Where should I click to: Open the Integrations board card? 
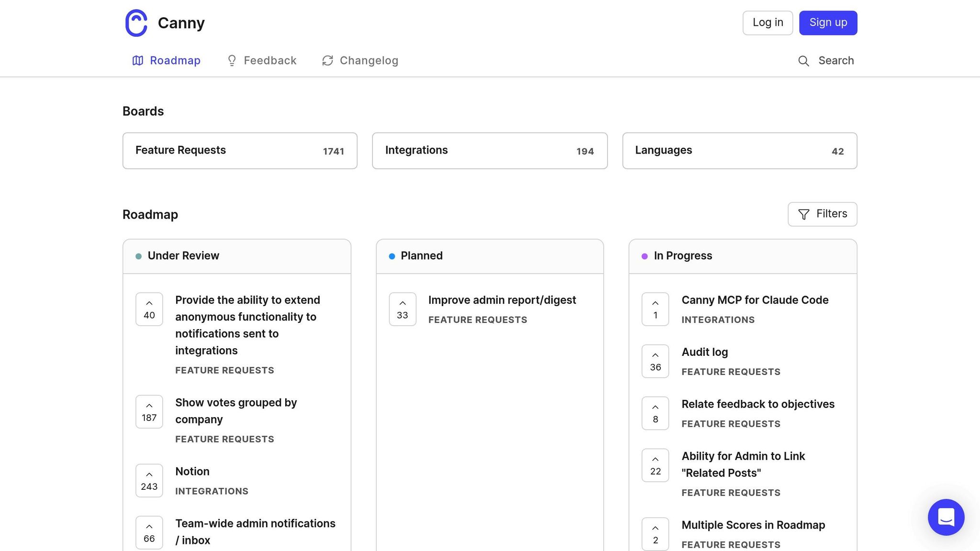coord(490,151)
